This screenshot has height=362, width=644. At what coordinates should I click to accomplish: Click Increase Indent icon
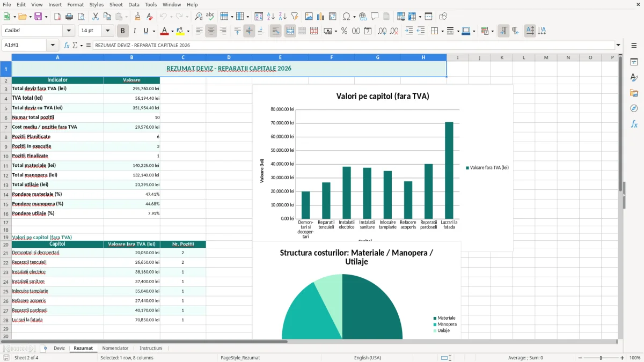(409, 31)
